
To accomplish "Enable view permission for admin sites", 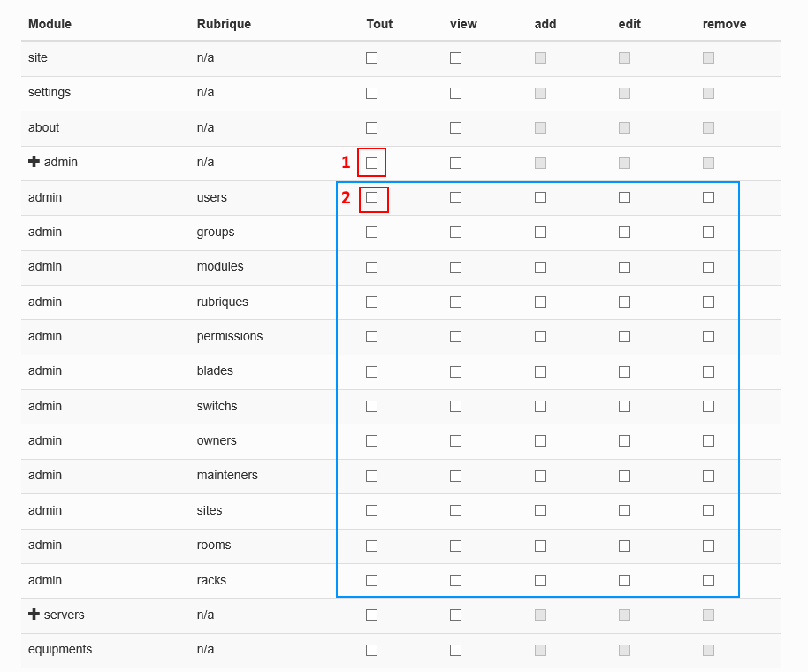I will (455, 511).
